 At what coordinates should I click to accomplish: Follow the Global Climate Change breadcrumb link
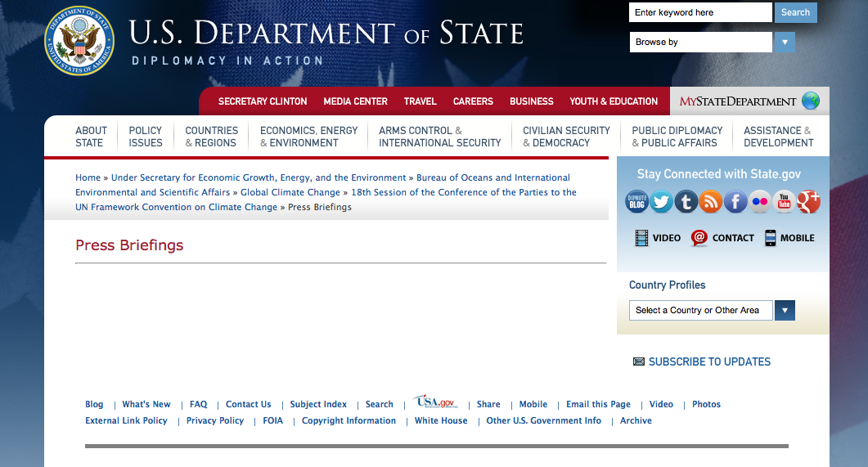[x=290, y=192]
